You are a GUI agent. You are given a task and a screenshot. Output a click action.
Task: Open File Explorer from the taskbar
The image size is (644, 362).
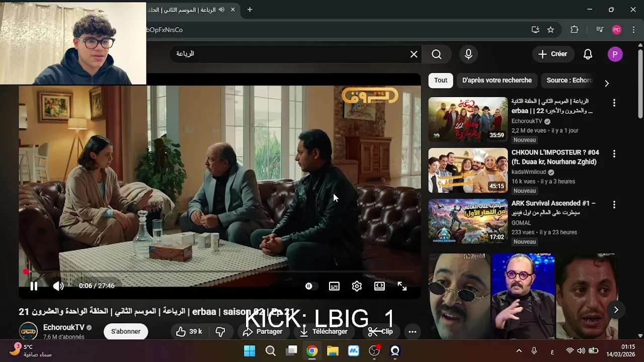coord(333,351)
